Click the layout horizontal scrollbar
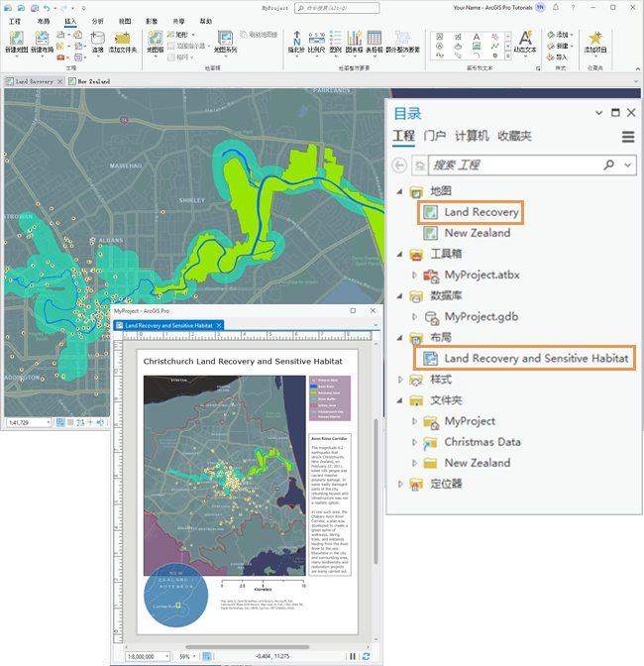The image size is (644, 666). [247, 647]
